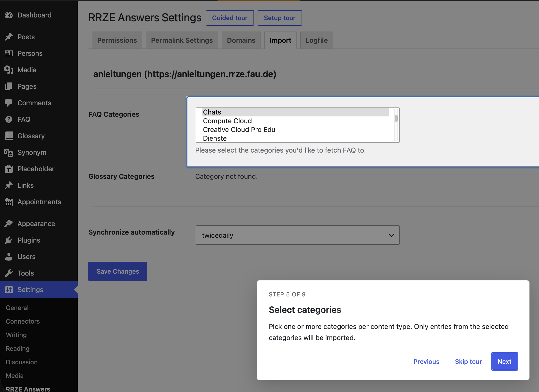Open the Placeholder menu label

[36, 169]
